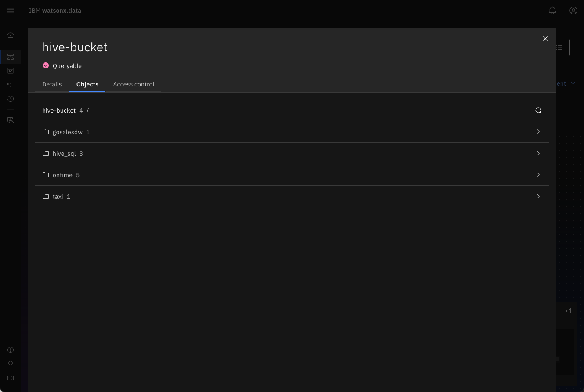The image size is (584, 392).
Task: Close the hive-bucket panel
Action: (545, 39)
